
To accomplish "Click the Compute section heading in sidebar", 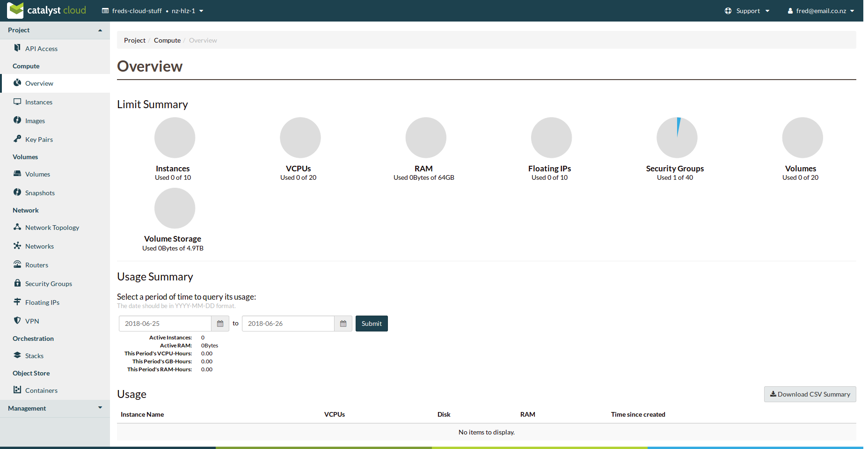I will 26,66.
